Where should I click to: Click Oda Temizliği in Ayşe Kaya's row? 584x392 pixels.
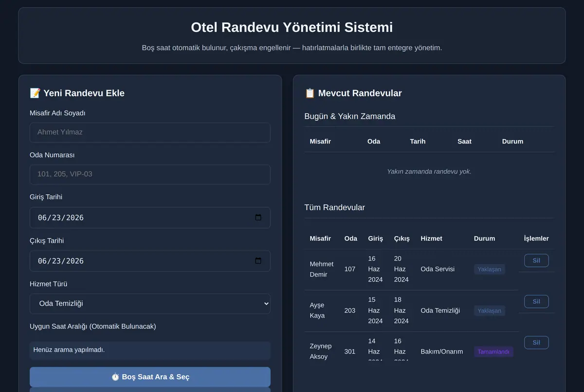440,310
